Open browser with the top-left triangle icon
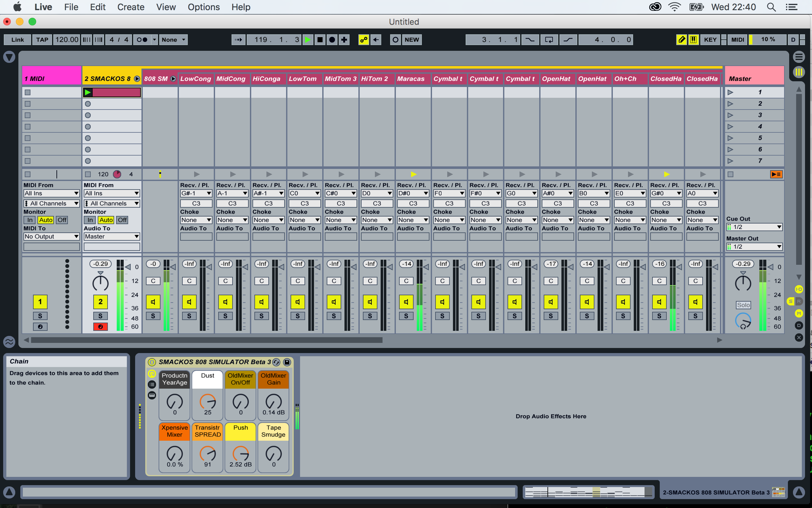 pyautogui.click(x=9, y=57)
